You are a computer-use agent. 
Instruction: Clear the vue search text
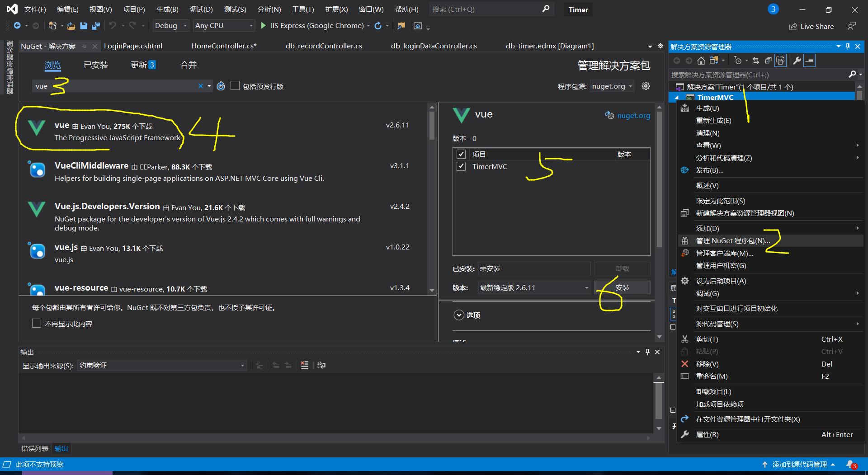200,86
